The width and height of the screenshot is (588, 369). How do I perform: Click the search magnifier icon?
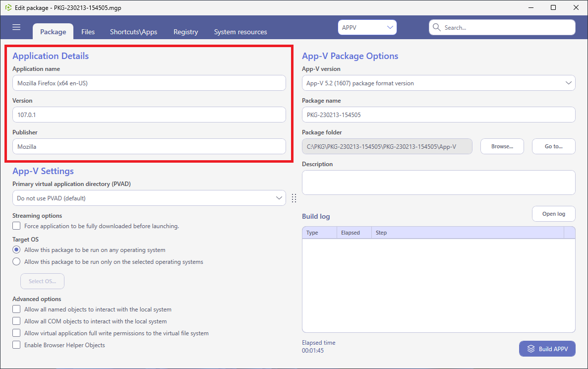point(436,27)
